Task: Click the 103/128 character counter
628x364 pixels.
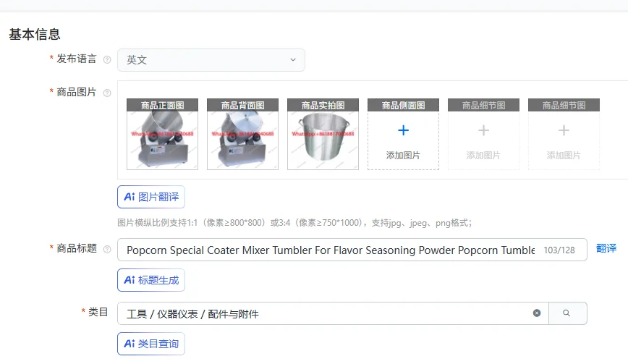Action: coord(559,250)
